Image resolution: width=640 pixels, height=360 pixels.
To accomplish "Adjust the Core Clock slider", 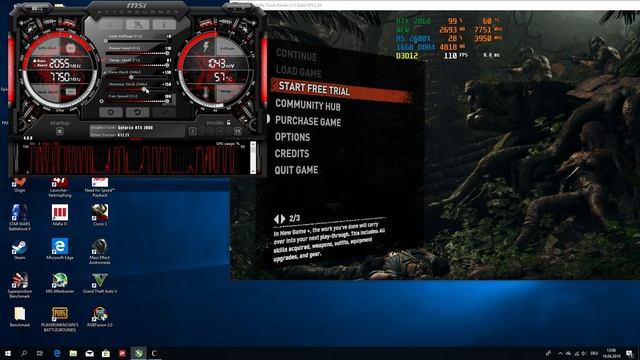I will click(x=138, y=77).
